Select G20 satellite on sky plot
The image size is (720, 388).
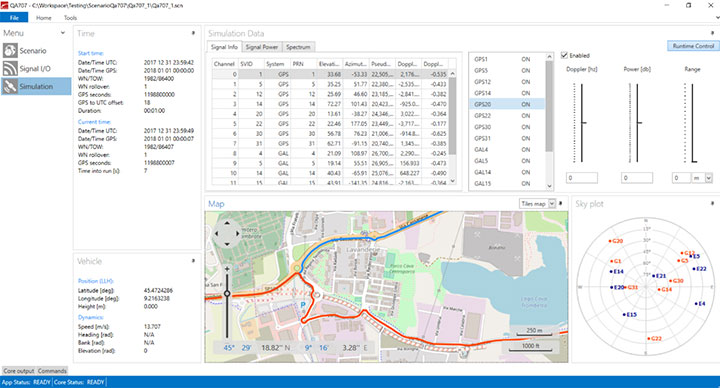tap(616, 241)
